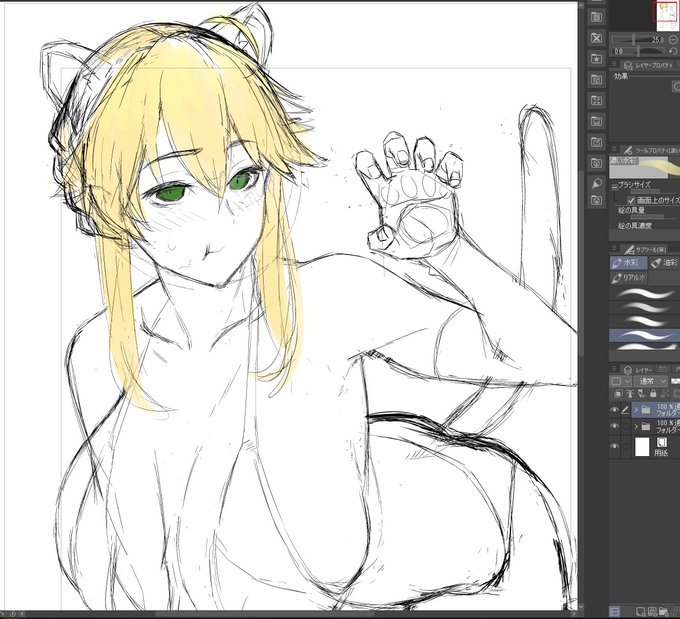Viewport: 680px width, 619px height.
Task: Select the 油彩 oil paint sub tool group
Action: 665,263
